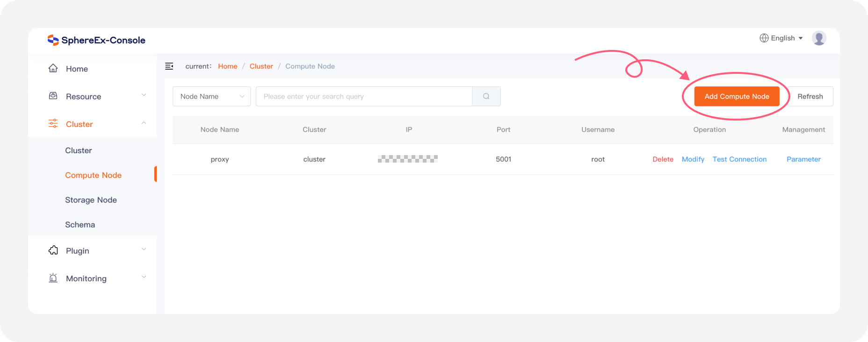This screenshot has height=342, width=868.
Task: Open the English language dropdown
Action: click(x=781, y=38)
